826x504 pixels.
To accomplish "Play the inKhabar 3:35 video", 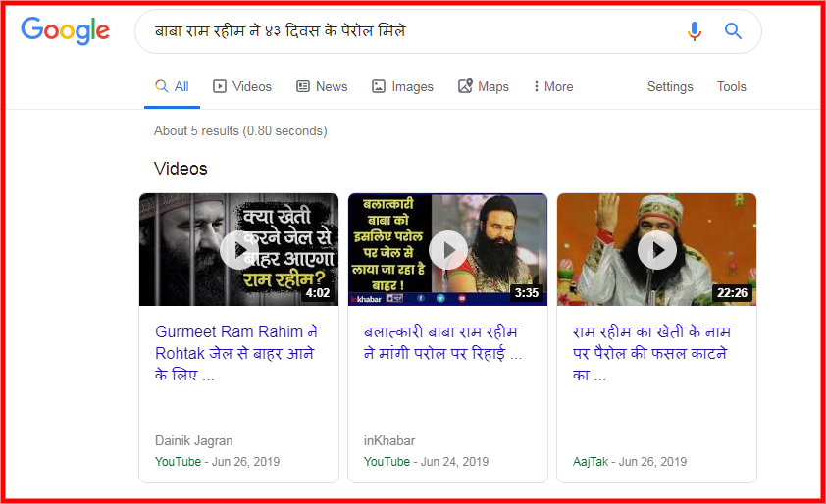I will tap(447, 250).
